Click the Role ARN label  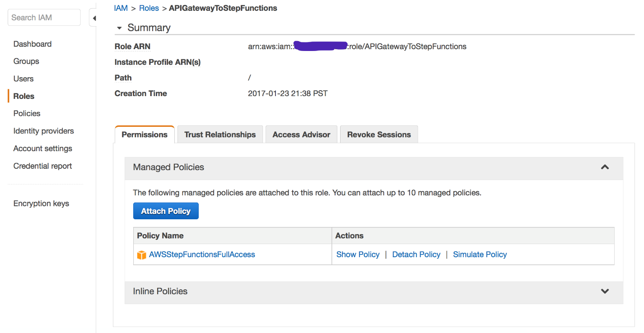133,46
